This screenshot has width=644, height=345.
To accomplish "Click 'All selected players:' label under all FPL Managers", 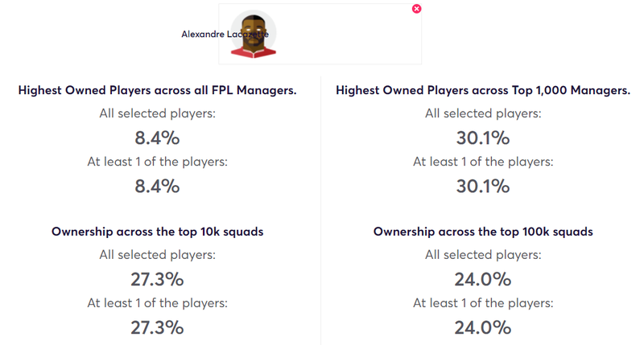I will (157, 113).
